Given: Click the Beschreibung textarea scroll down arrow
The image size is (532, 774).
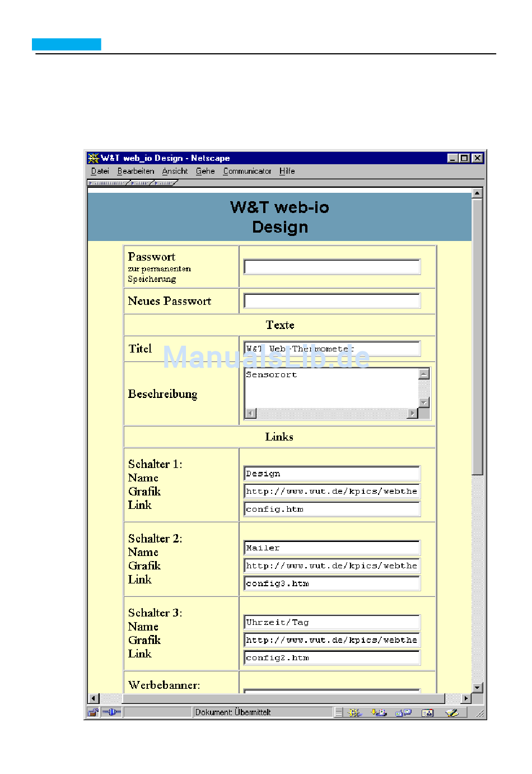Looking at the screenshot, I should coord(424,402).
